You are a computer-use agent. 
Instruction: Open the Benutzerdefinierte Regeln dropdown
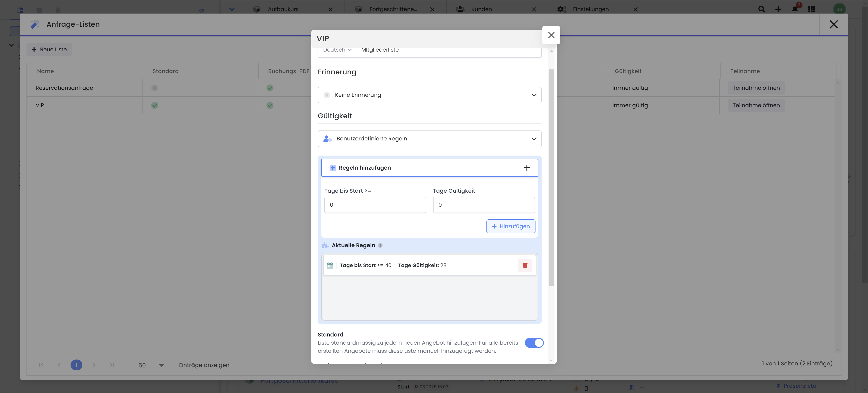[x=429, y=139]
